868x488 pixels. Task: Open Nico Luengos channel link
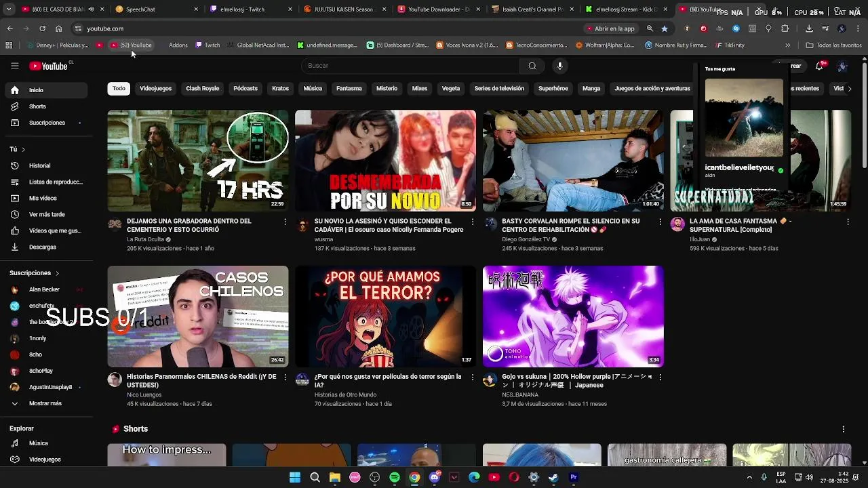pyautogui.click(x=144, y=394)
